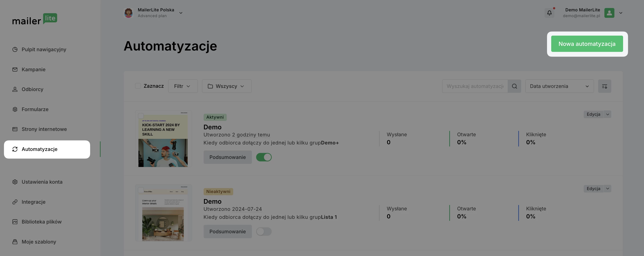Enable the inactive Demo automation toggle
Image resolution: width=644 pixels, height=256 pixels.
pyautogui.click(x=264, y=232)
